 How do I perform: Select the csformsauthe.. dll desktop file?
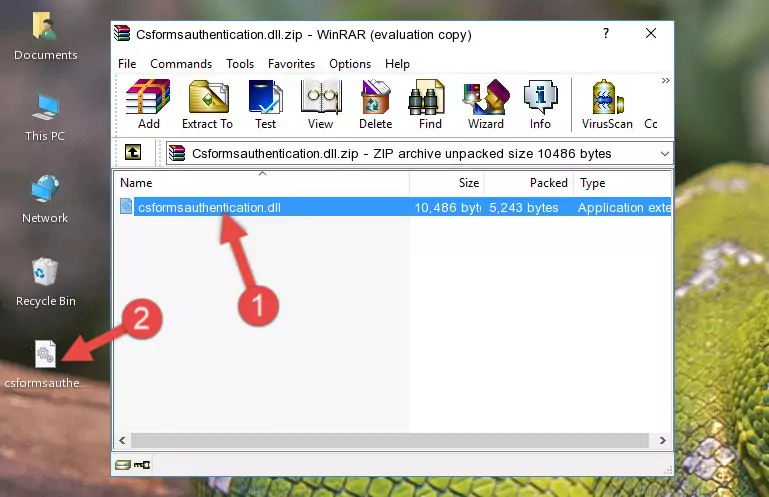coord(45,365)
